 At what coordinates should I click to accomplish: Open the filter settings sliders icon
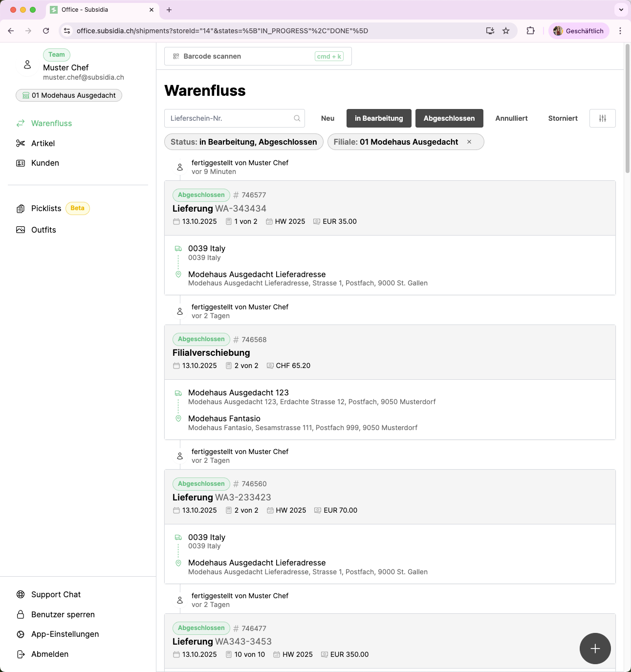tap(602, 118)
